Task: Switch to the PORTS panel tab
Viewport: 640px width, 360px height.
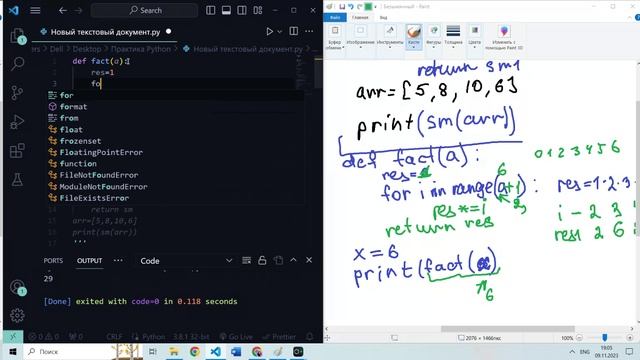Action: coord(53,260)
